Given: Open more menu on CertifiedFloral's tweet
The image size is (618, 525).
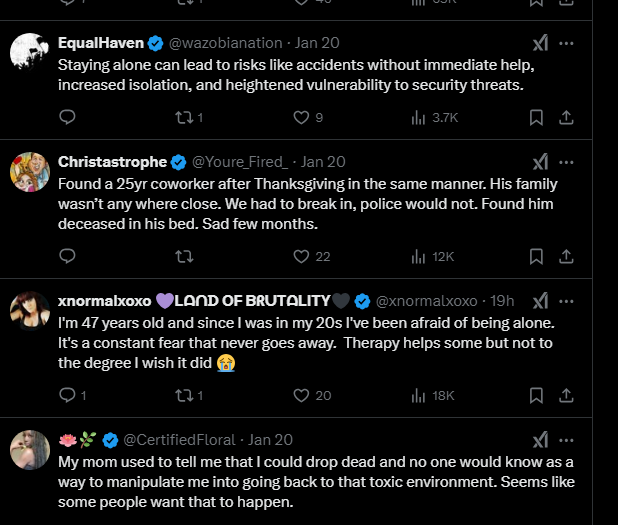Looking at the screenshot, I should (567, 439).
